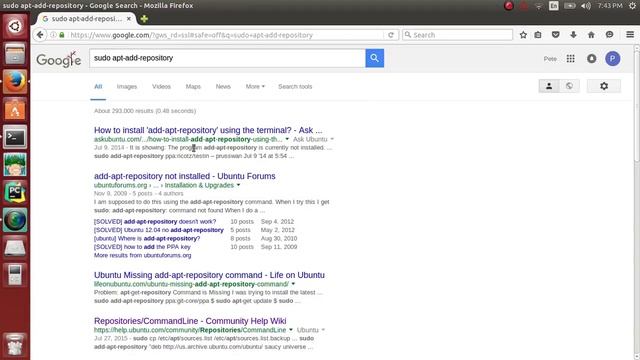Bookmark this page with star icon

tap(523, 35)
